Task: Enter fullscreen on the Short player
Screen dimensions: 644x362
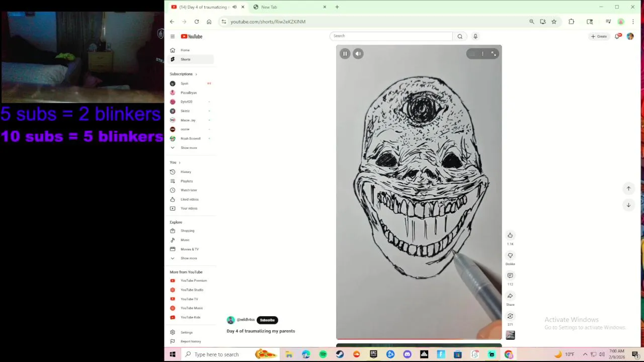Action: [x=494, y=54]
